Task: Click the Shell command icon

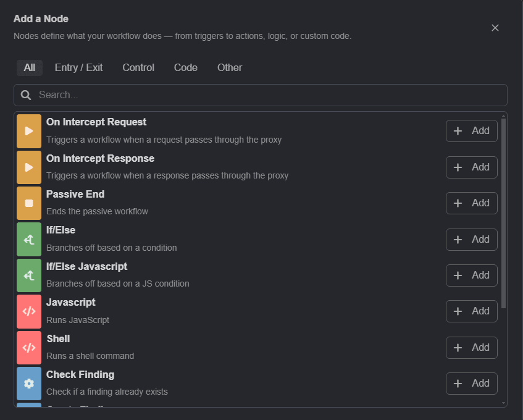Action: coord(29,347)
